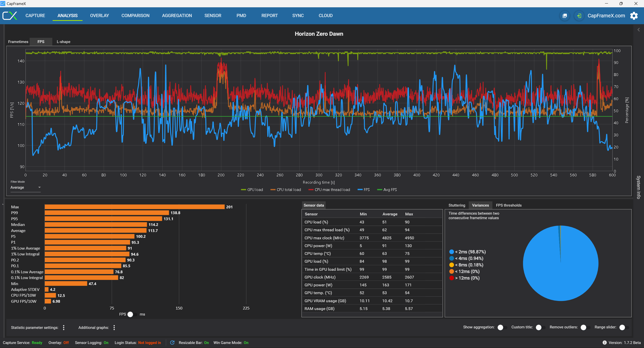Image resolution: width=644 pixels, height=348 pixels.
Task: Switch to the COMPARISON tab
Action: [135, 16]
